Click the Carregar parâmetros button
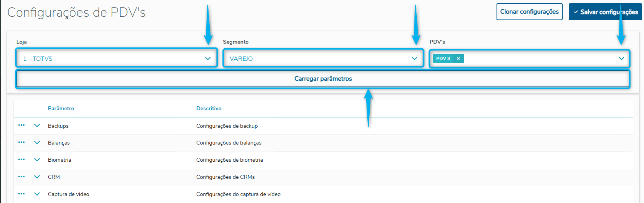This screenshot has height=203, width=644. 323,79
